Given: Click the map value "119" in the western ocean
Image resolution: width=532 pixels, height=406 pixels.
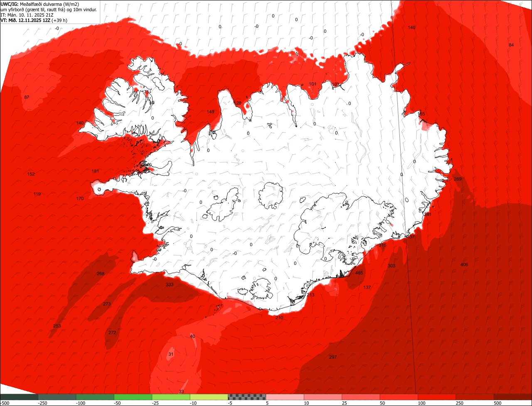Looking at the screenshot, I should pyautogui.click(x=37, y=194).
